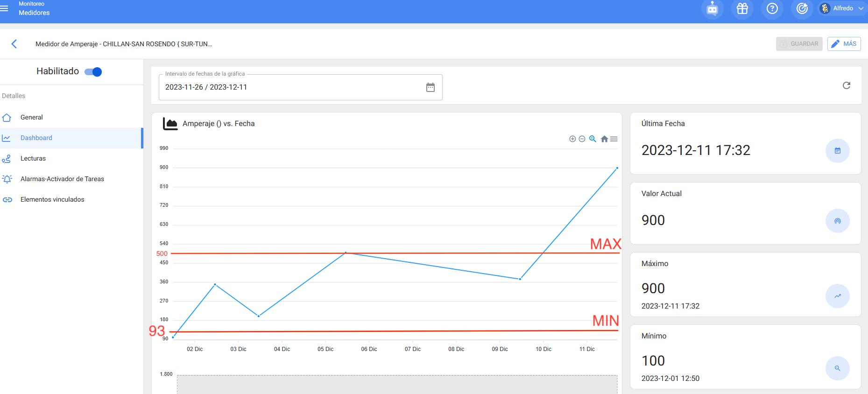
Task: Open the hamburger navigation menu
Action: coord(5,8)
